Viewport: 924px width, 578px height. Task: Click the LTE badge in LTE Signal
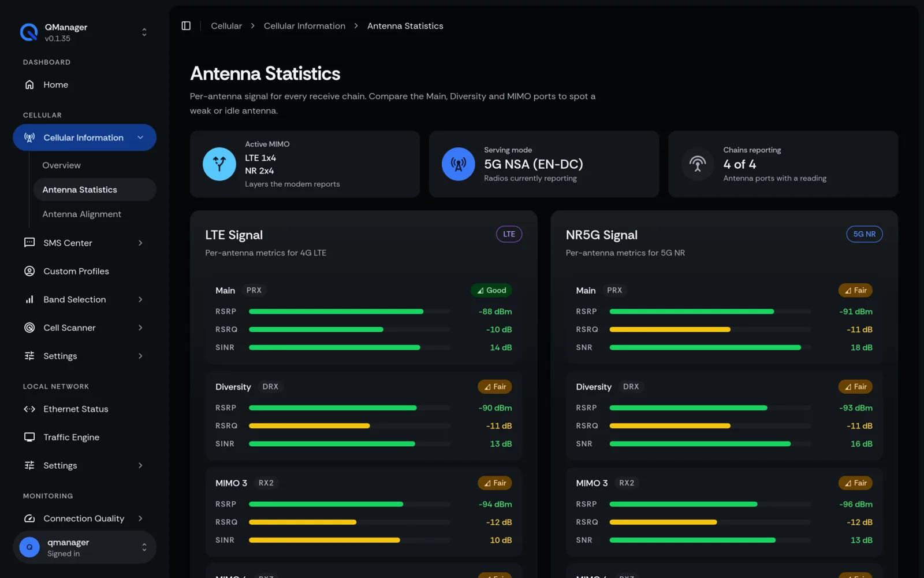pyautogui.click(x=509, y=234)
